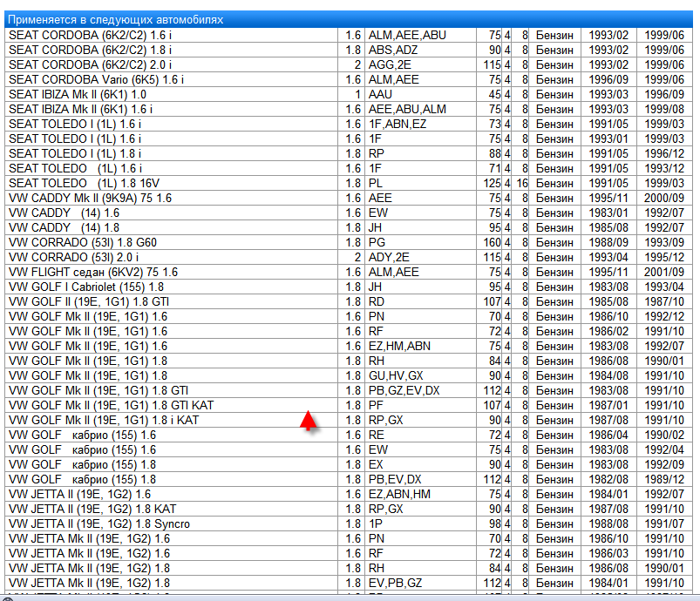Click the engine code cell 'AAU'

coord(381,94)
